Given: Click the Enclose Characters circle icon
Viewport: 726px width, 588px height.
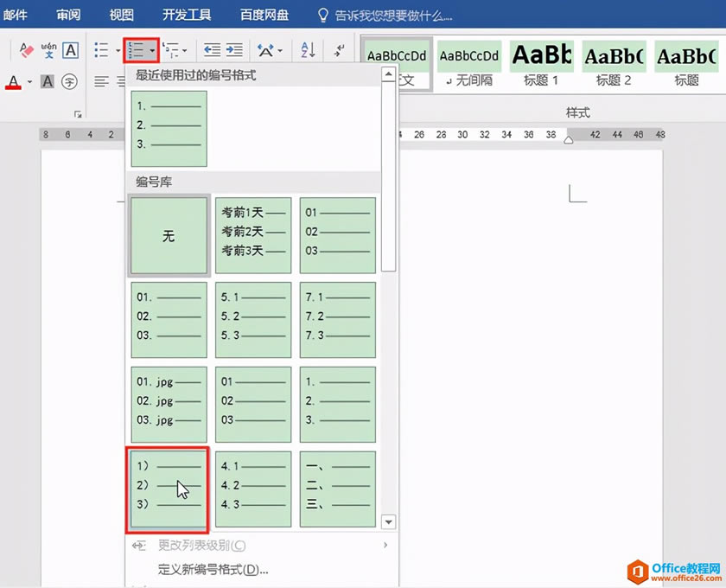Looking at the screenshot, I should pos(69,82).
